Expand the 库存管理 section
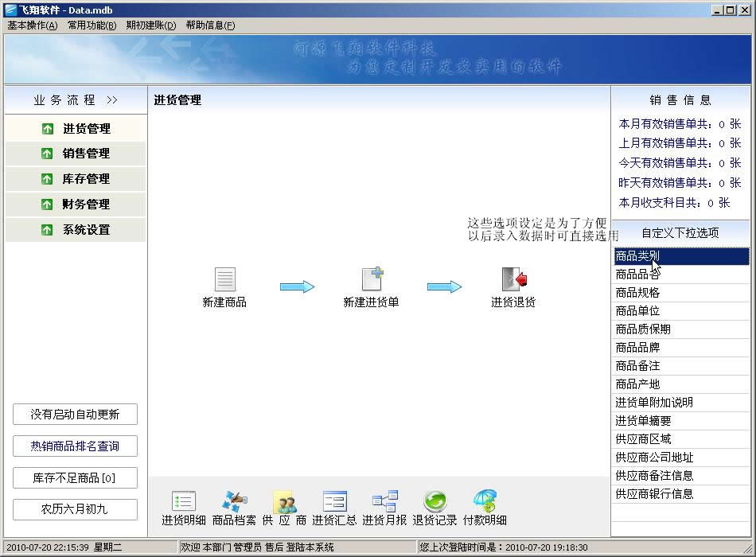 (x=76, y=179)
